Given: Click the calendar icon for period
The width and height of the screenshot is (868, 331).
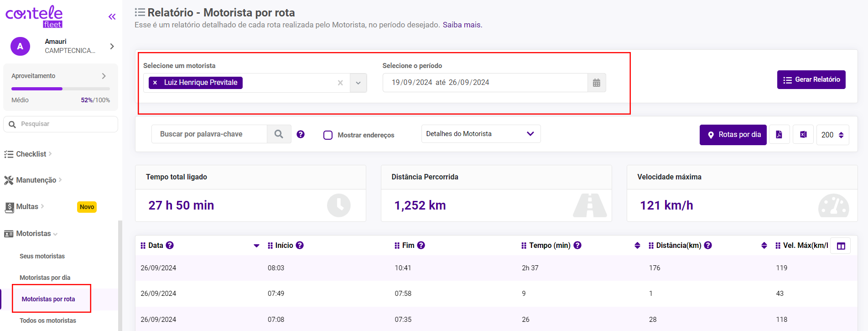Looking at the screenshot, I should (596, 83).
